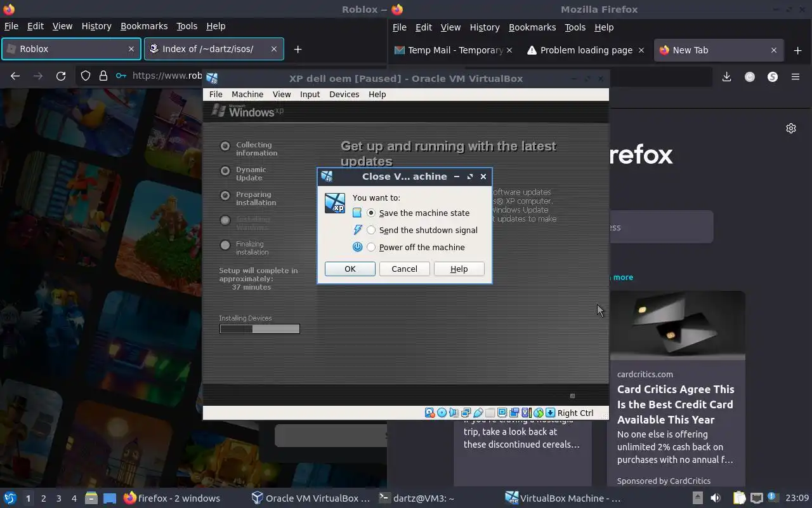Image resolution: width=812 pixels, height=508 pixels.
Task: Click reload button in Roblox Firefox window
Action: pyautogui.click(x=61, y=76)
